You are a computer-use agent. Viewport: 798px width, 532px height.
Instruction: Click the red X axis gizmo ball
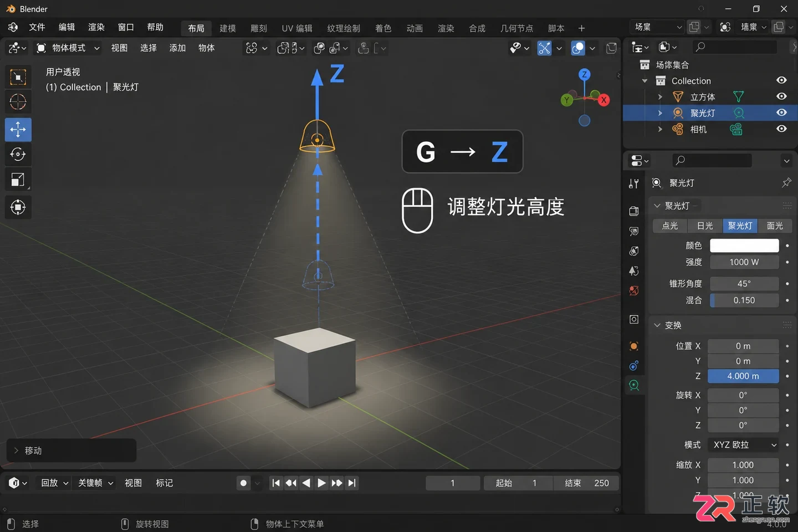tap(603, 100)
